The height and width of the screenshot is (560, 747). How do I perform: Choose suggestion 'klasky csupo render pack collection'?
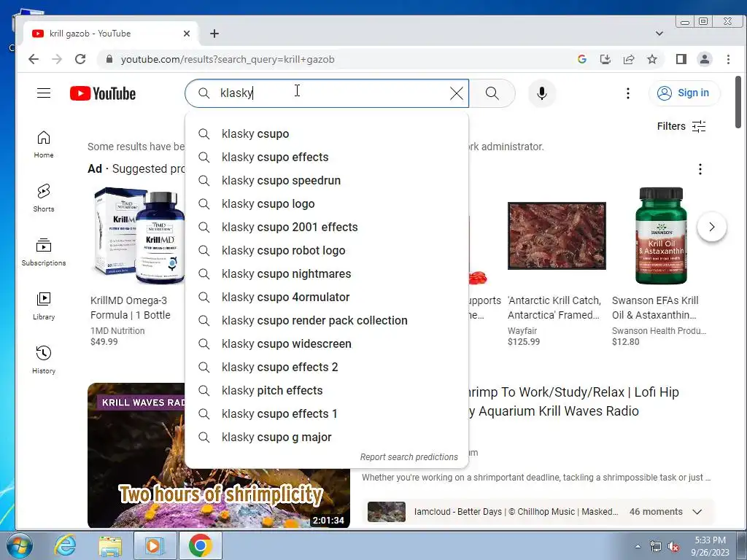pos(327,321)
